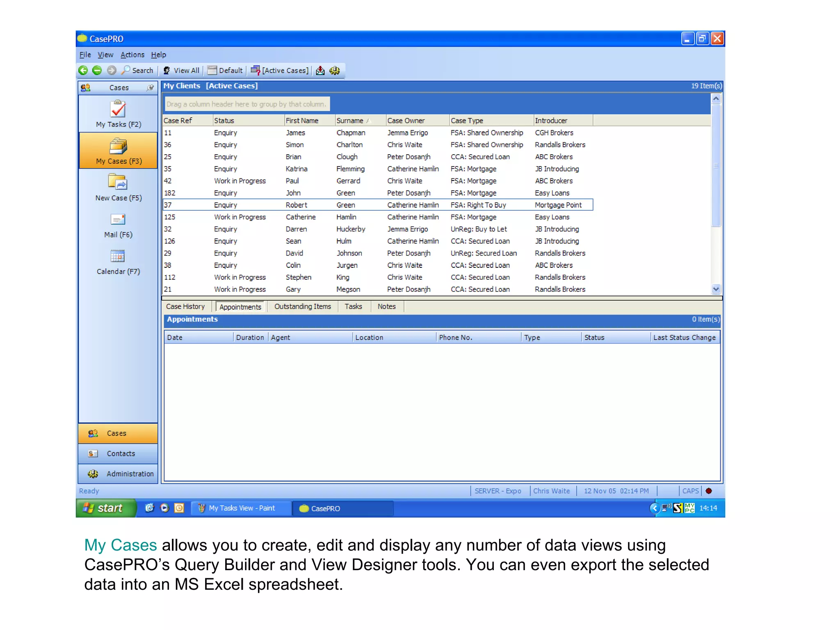Screen dimensions: 840x630
Task: Select case 25 Brian Clough row
Action: (377, 157)
